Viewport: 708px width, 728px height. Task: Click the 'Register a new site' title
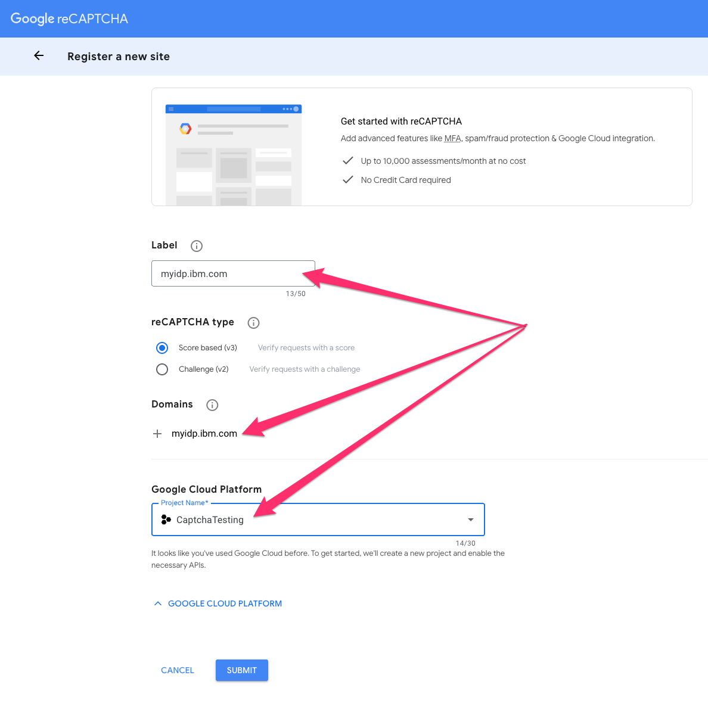(119, 57)
